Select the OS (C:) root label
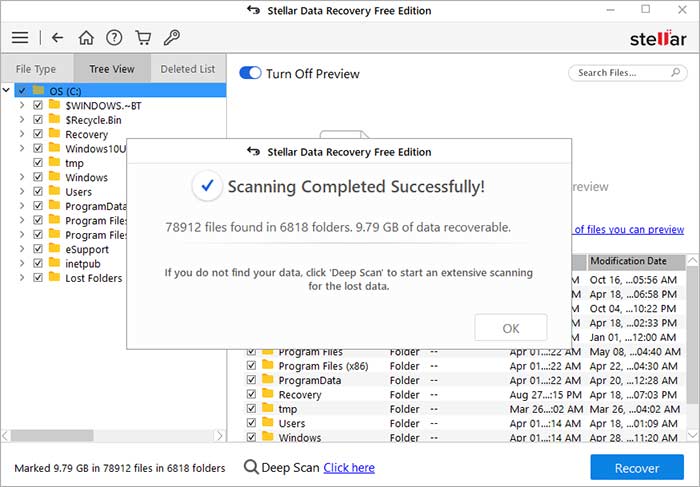This screenshot has height=487, width=700. pyautogui.click(x=65, y=91)
